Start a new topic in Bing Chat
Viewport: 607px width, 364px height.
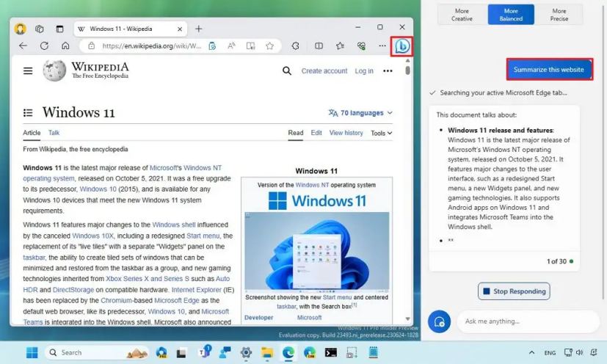(x=439, y=321)
